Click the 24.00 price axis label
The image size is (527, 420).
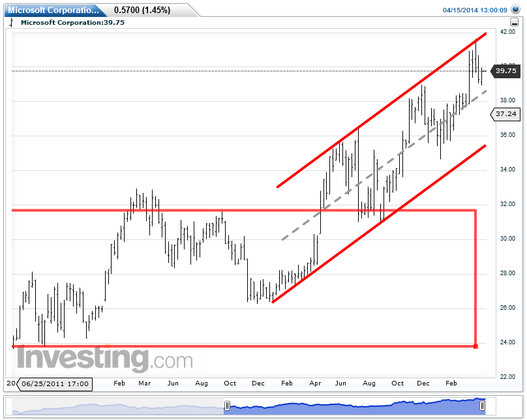tap(507, 342)
